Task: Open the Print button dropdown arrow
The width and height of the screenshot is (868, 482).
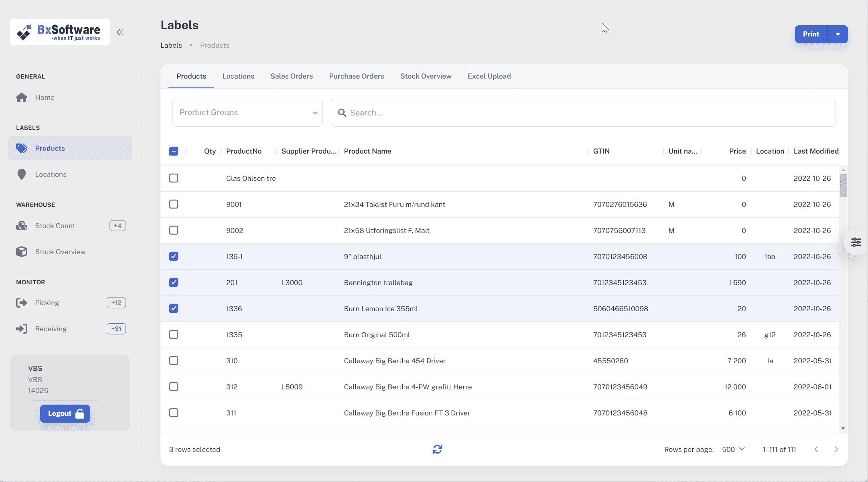Action: tap(838, 34)
